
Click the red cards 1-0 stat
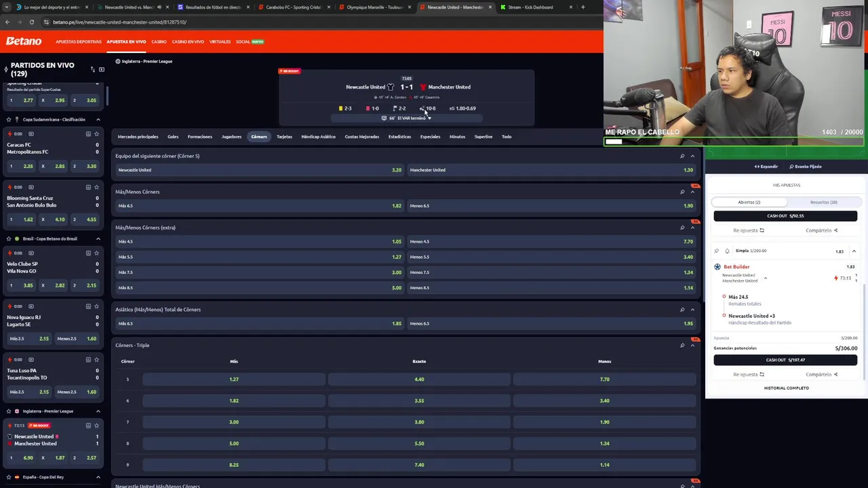[x=372, y=108]
